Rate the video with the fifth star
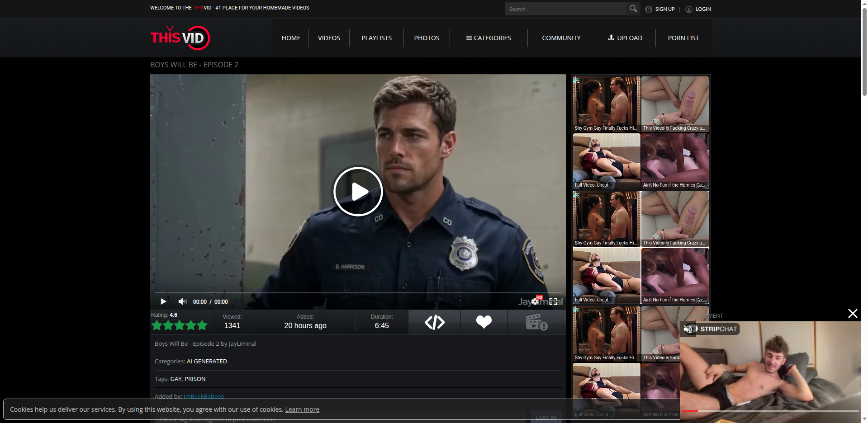868x423 pixels. [202, 325]
